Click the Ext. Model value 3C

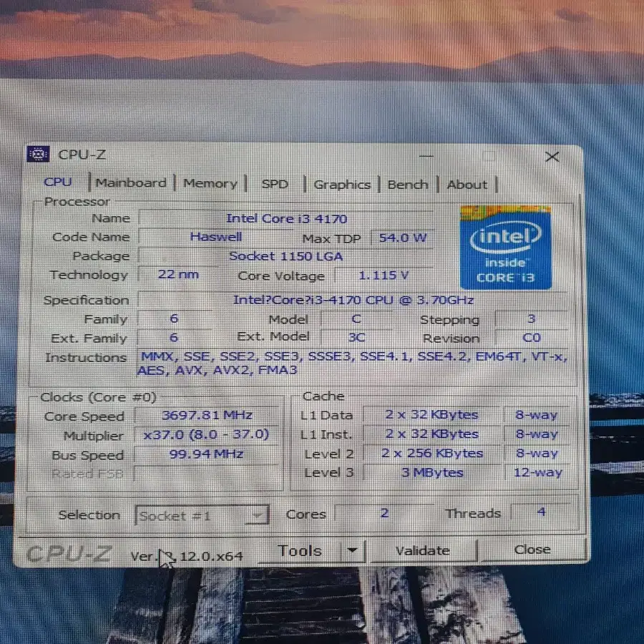click(x=356, y=338)
